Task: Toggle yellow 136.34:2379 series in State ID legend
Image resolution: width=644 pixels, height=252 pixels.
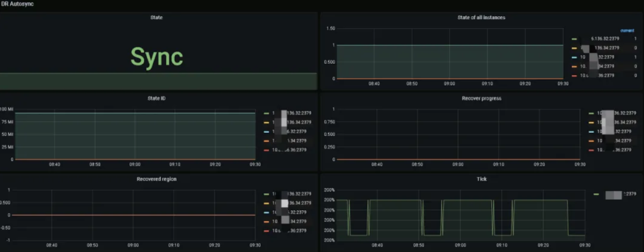Action: coord(292,122)
